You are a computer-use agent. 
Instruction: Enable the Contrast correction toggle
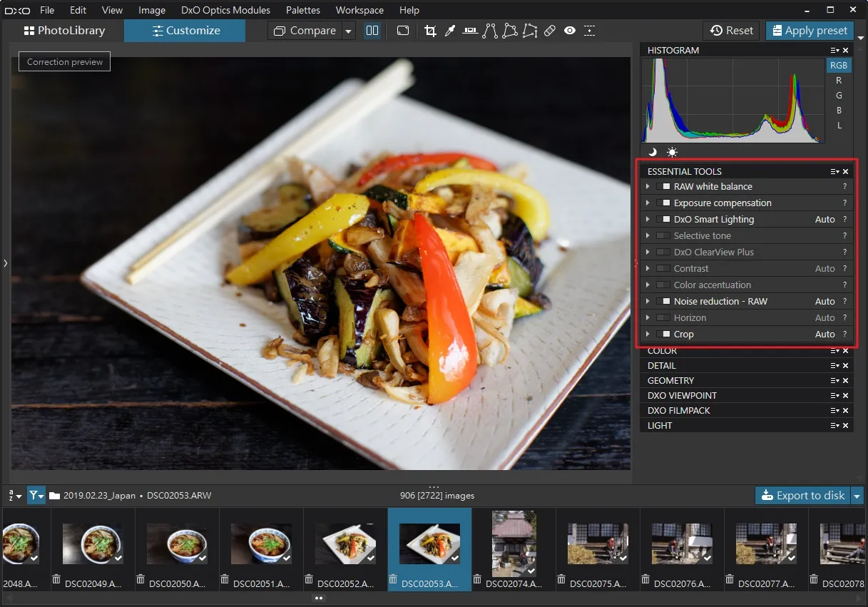click(x=663, y=269)
